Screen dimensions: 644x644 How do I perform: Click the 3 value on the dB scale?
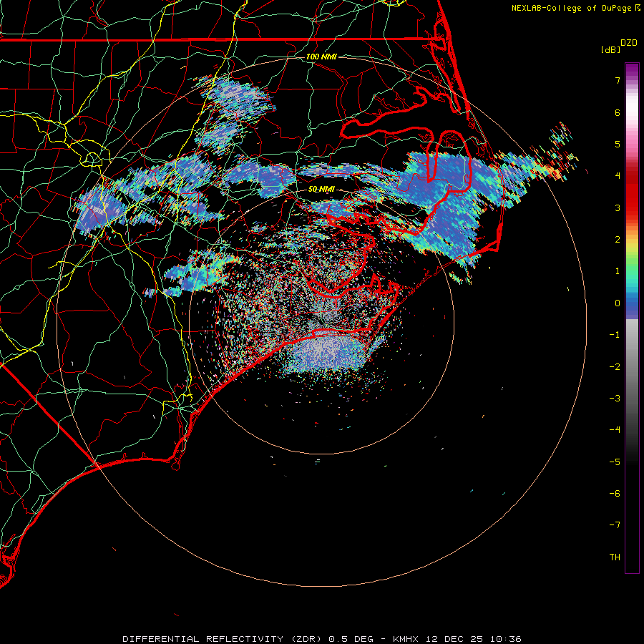point(618,208)
